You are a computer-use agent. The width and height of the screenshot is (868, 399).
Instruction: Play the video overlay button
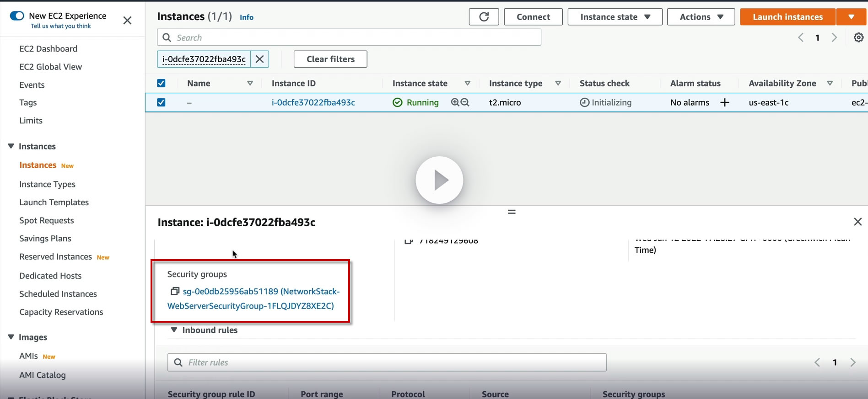pos(439,180)
